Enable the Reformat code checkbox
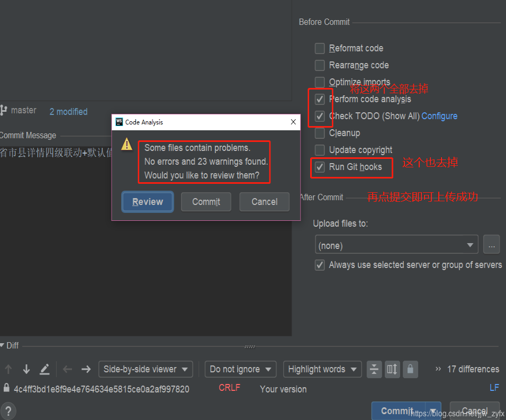The height and width of the screenshot is (420, 506). (x=320, y=48)
